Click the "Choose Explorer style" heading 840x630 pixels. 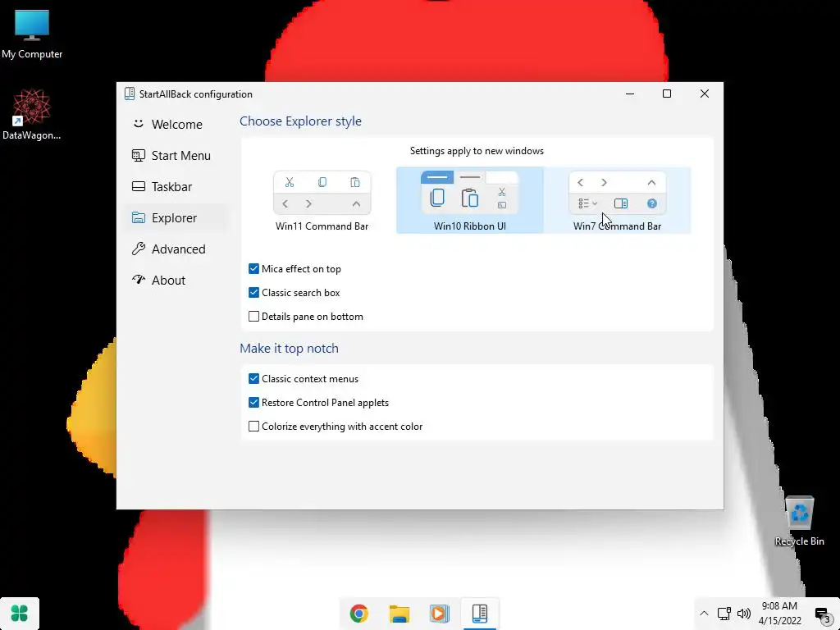pos(300,121)
